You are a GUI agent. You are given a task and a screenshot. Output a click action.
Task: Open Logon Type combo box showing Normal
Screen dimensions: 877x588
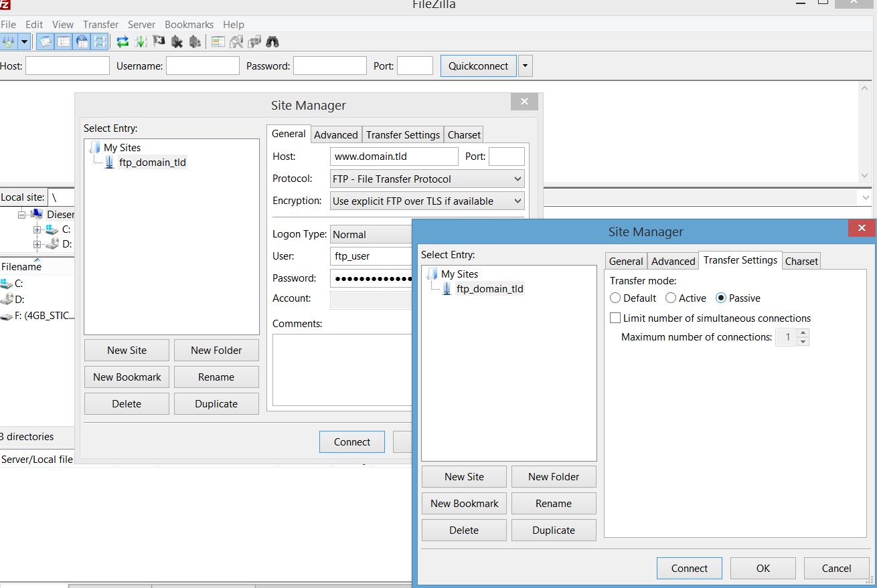[372, 235]
